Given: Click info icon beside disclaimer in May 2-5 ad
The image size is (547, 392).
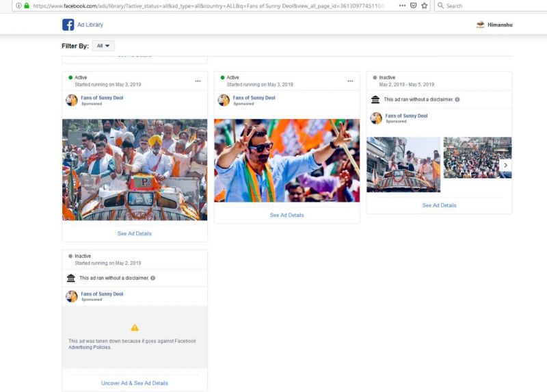Looking at the screenshot, I should click(457, 99).
